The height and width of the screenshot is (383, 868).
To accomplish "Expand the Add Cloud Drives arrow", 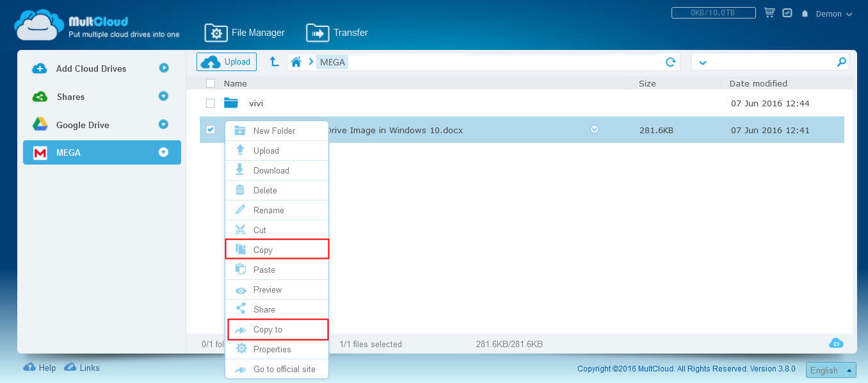I will 164,68.
